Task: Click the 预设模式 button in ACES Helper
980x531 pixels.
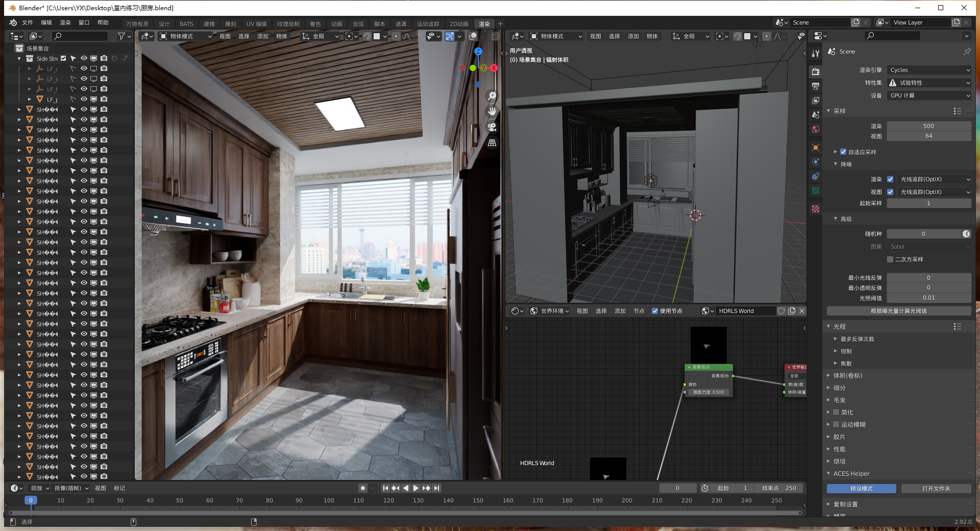Action: [x=861, y=489]
